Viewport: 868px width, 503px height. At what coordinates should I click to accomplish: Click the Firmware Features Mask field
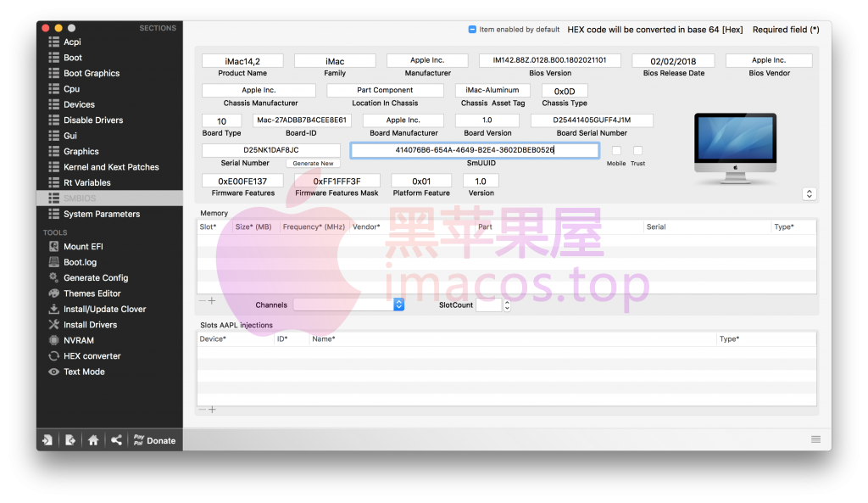click(337, 182)
